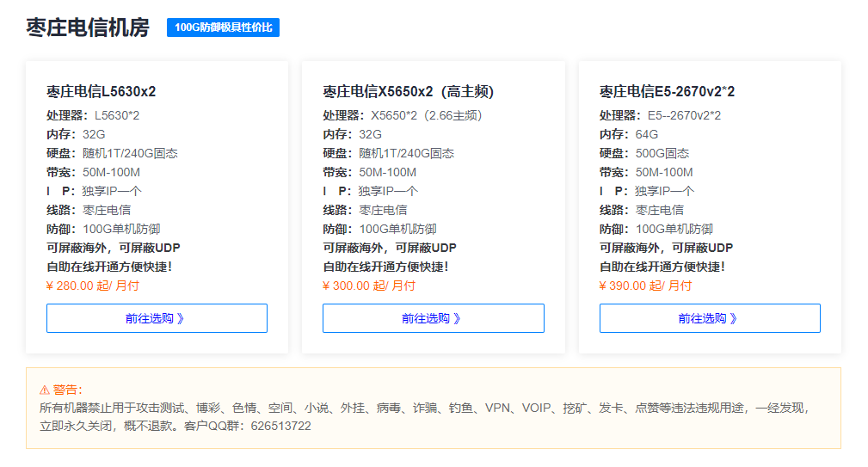Click the 警告: warning label

[x=67, y=390]
